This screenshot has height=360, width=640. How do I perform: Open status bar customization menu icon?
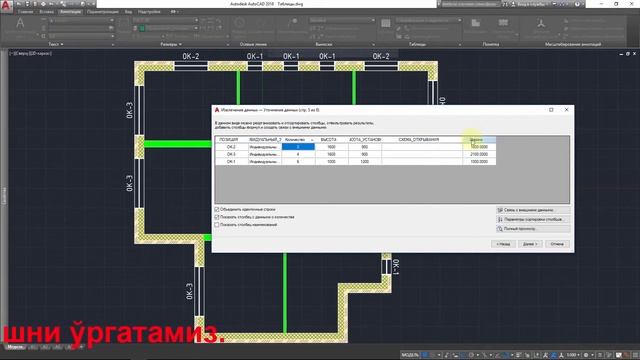635,355
